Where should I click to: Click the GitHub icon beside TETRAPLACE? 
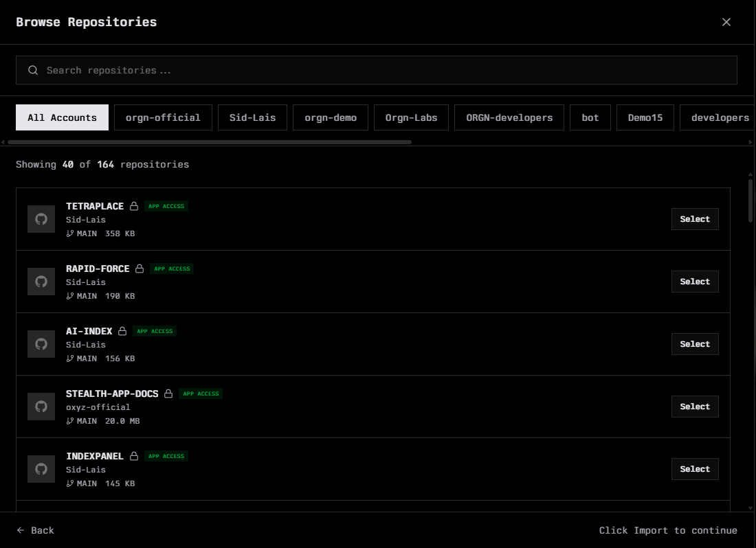click(x=41, y=219)
